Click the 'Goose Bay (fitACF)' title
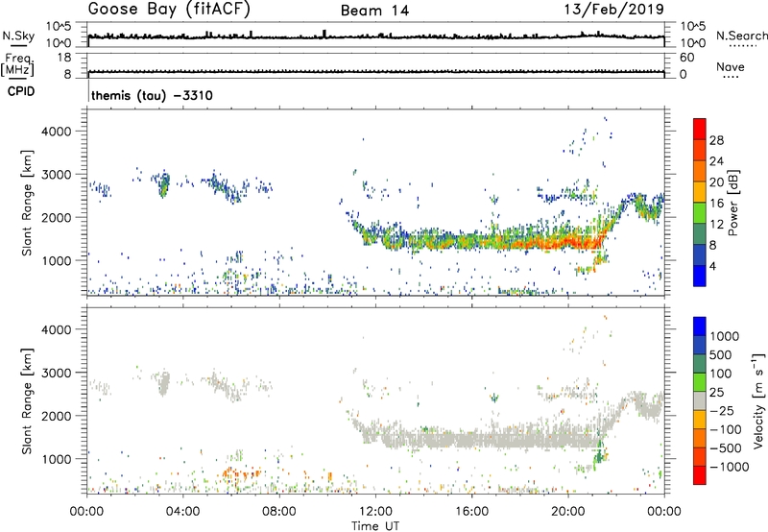This screenshot has width=768, height=532. 169,10
